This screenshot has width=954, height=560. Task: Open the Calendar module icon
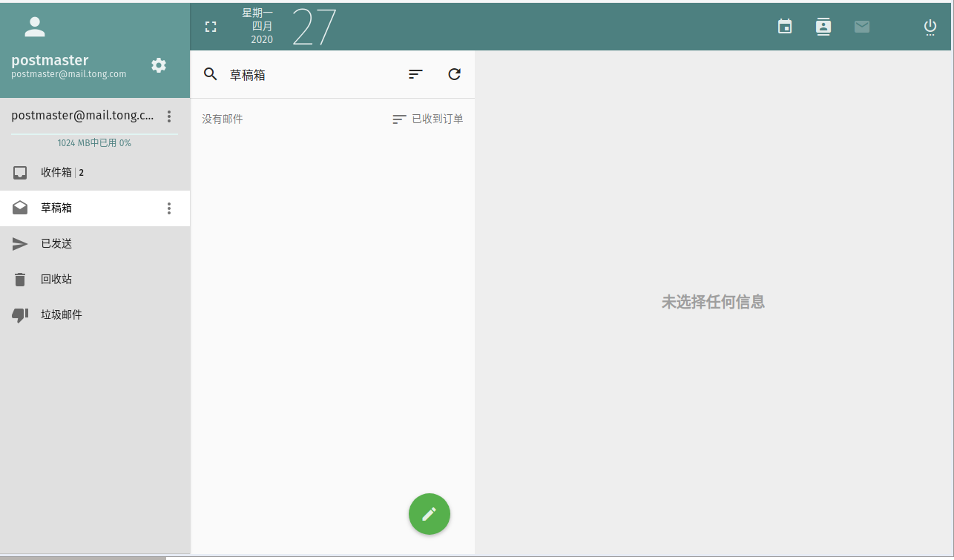(x=785, y=26)
